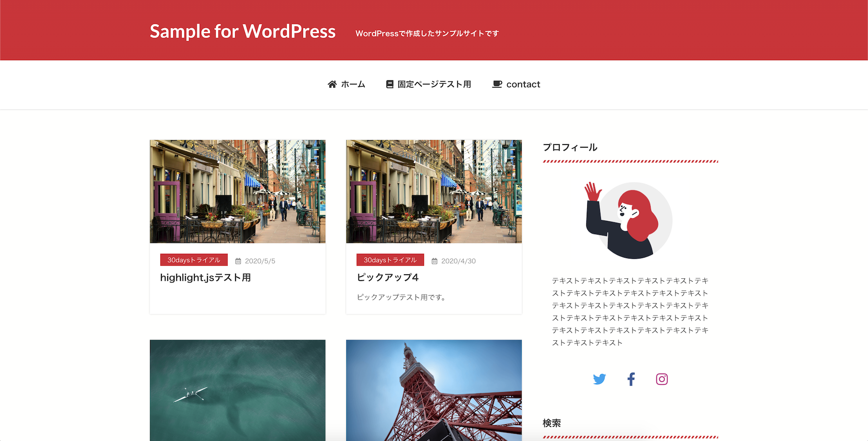Viewport: 868px width, 441px height.
Task: Click the book icon beside 固定ページテスト用
Action: pyautogui.click(x=390, y=84)
